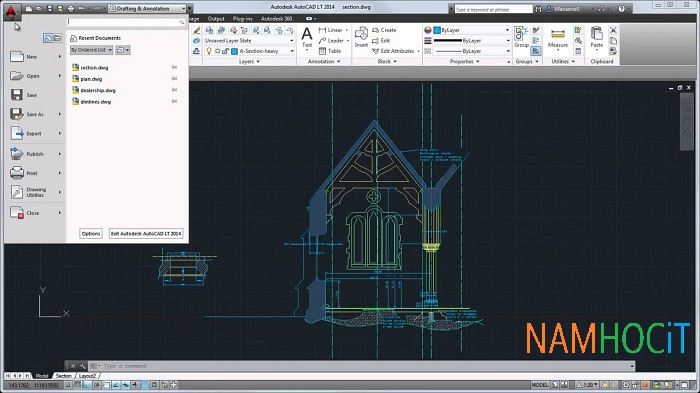Open the ByLayer object color dropdown

472,30
